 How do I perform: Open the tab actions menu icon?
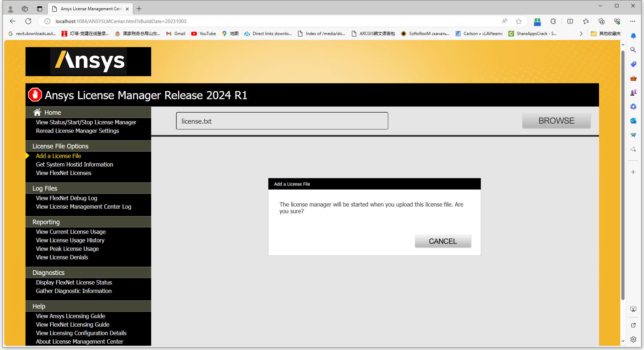click(x=40, y=9)
